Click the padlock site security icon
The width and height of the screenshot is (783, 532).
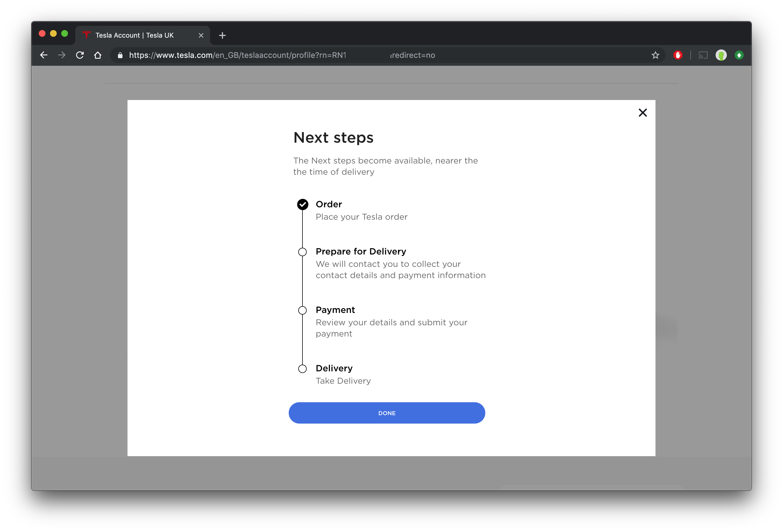click(120, 55)
